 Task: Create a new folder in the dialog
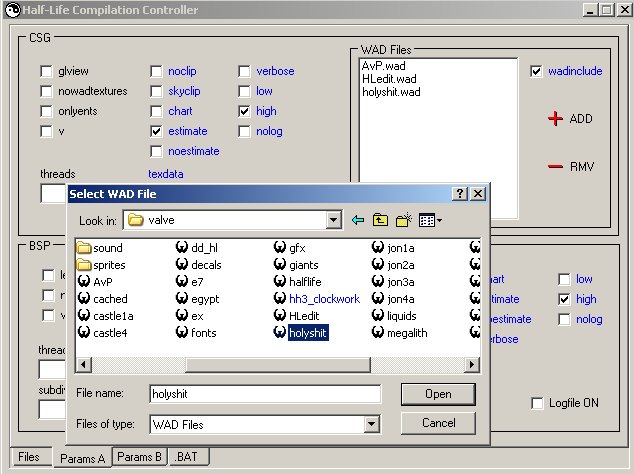tap(404, 220)
